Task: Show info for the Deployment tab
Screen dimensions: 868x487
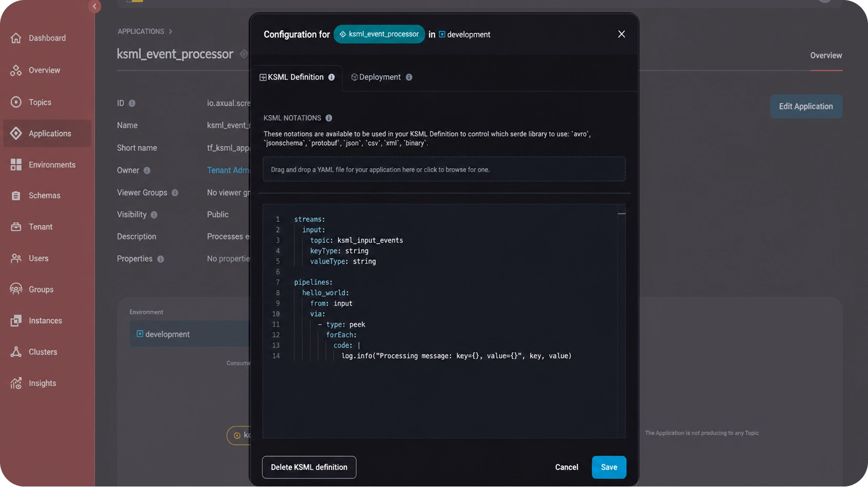Action: [409, 77]
